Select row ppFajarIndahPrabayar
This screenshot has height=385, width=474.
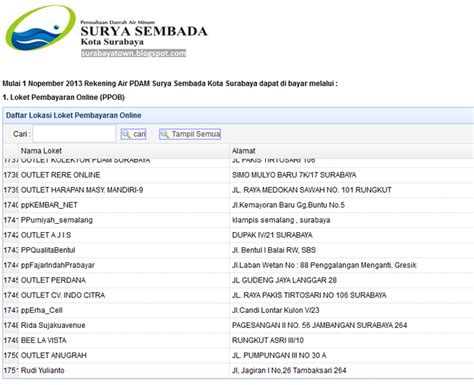238,265
